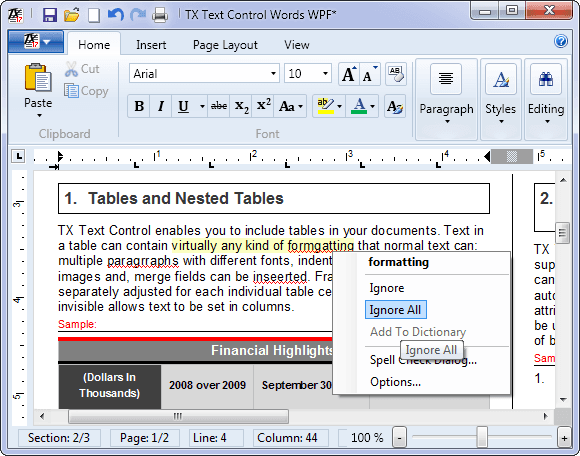
Task: Toggle bold formatting
Action: 139,107
